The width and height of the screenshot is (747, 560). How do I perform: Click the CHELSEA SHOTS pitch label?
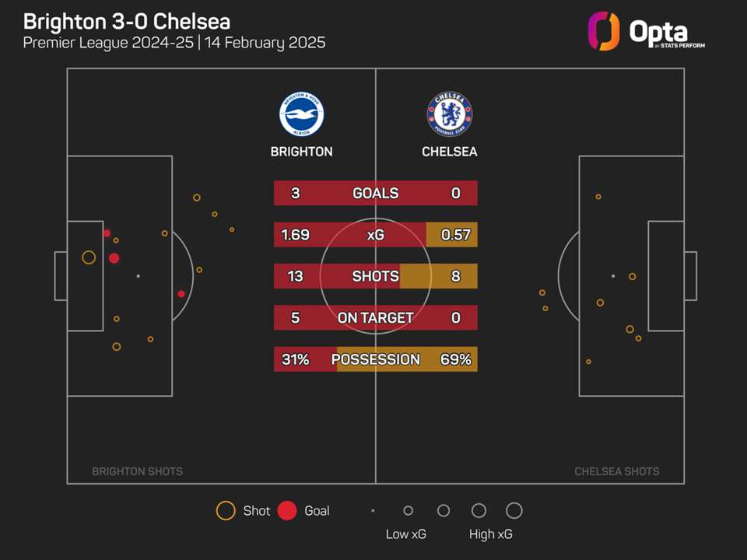pyautogui.click(x=616, y=471)
